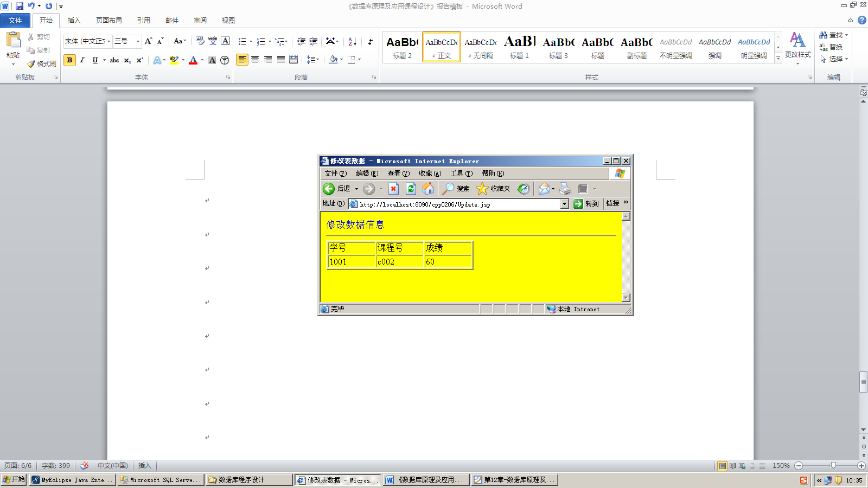This screenshot has height=488, width=868.
Task: Toggle italic formatting
Action: point(82,60)
